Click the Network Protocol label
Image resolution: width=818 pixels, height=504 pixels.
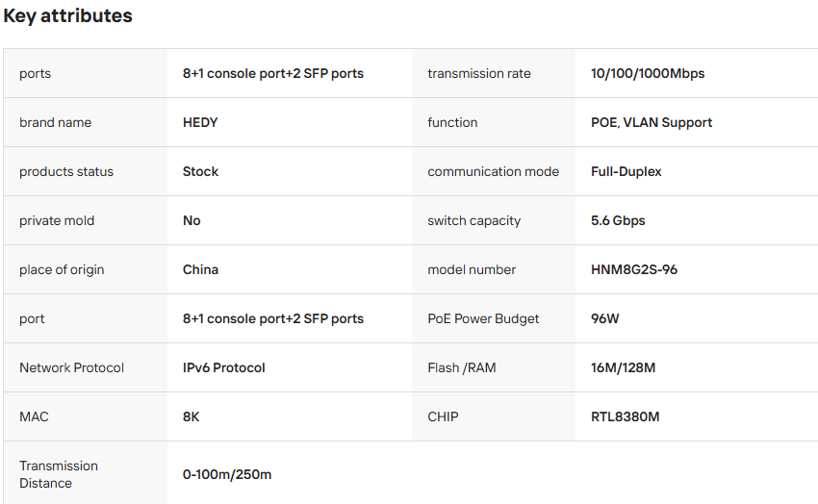[x=71, y=367]
